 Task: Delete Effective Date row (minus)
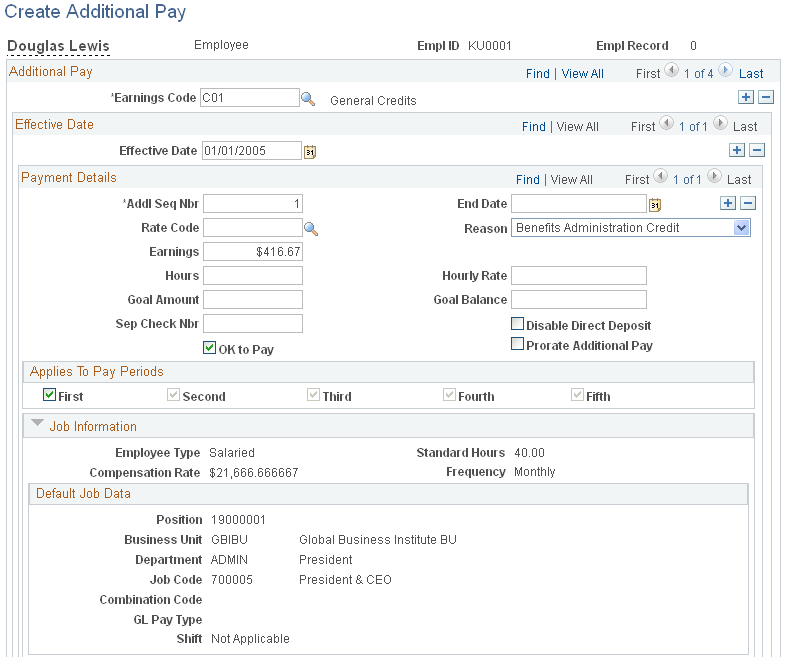[x=757, y=150]
